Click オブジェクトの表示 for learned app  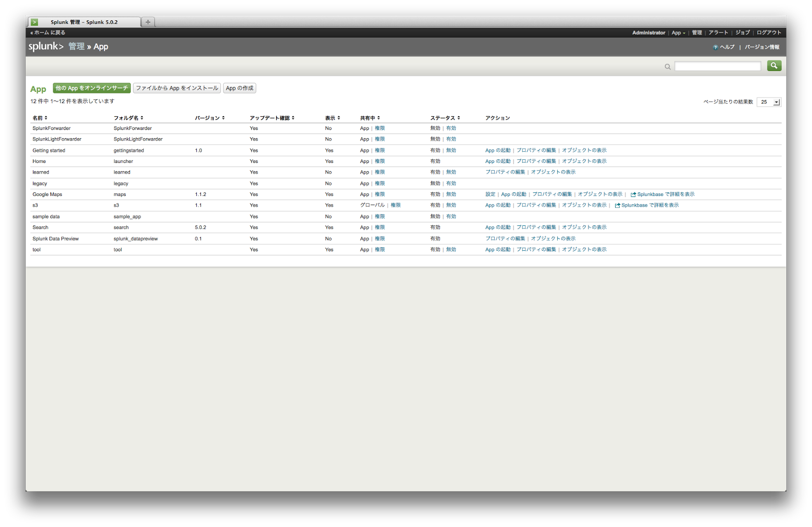click(x=553, y=172)
